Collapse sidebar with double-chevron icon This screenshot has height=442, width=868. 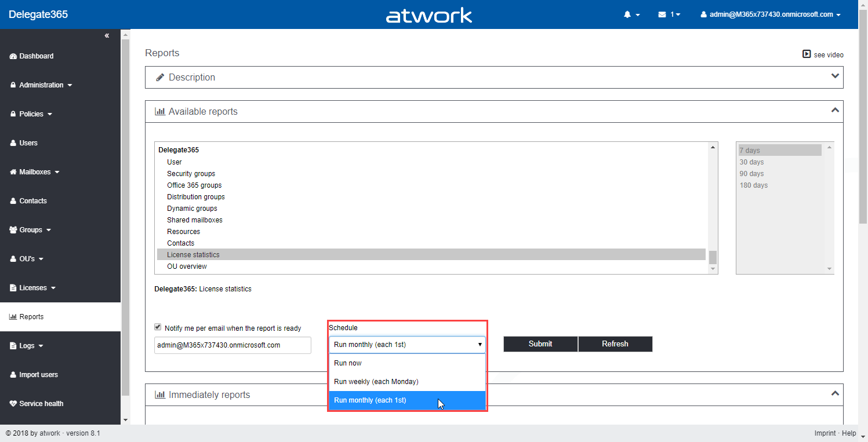click(x=107, y=36)
